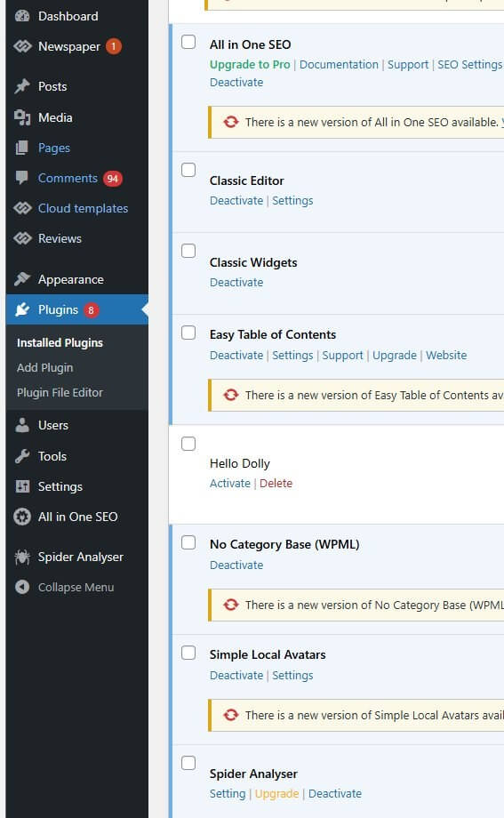This screenshot has width=504, height=818.
Task: Open Installed Plugins submenu item
Action: tap(60, 342)
